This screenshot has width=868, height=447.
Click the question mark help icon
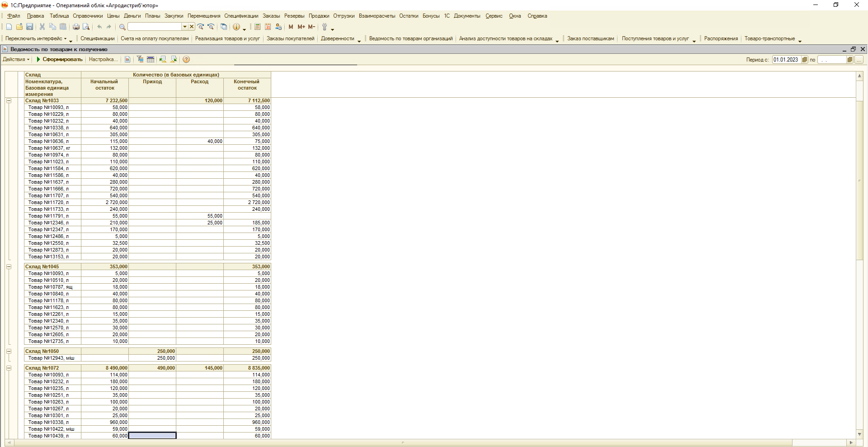click(x=186, y=60)
